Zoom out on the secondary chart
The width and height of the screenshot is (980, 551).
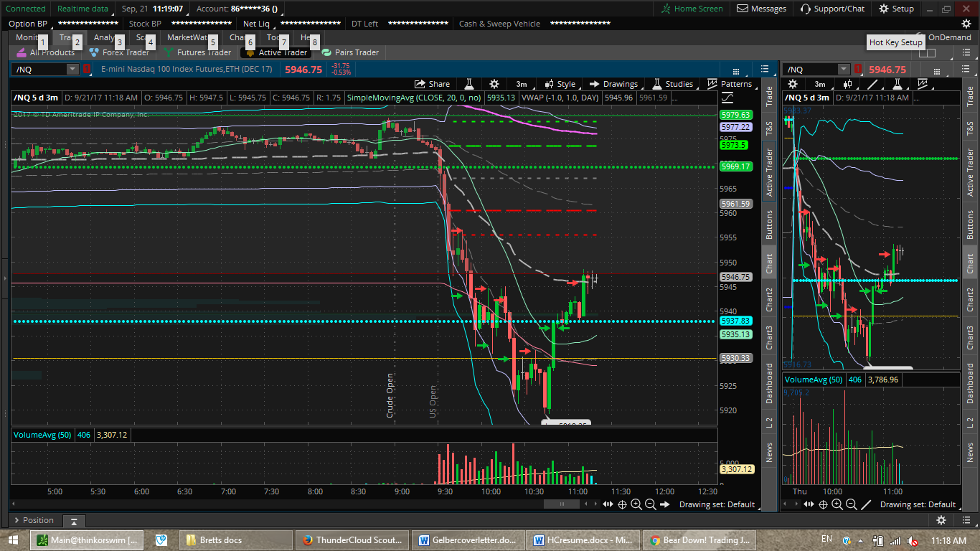click(x=852, y=504)
